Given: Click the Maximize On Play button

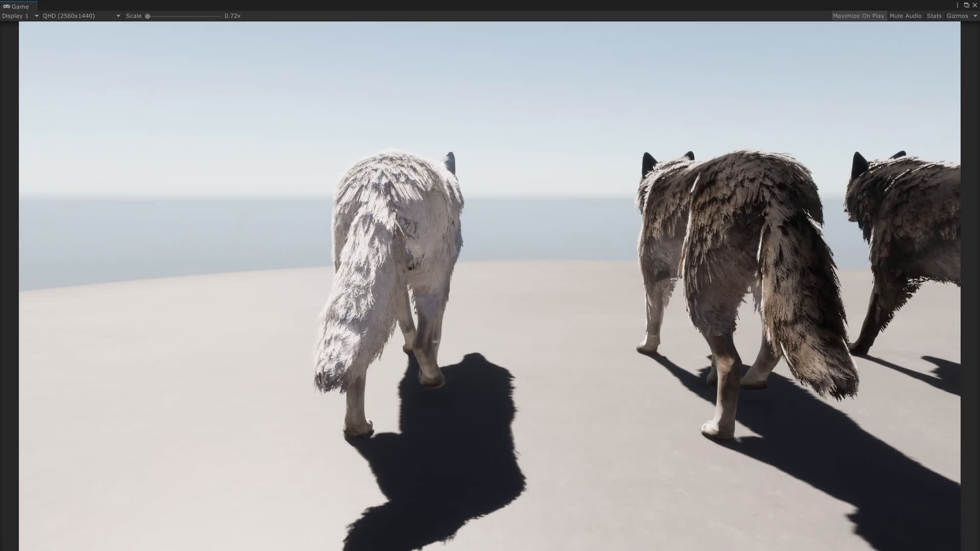Looking at the screenshot, I should (x=859, y=16).
